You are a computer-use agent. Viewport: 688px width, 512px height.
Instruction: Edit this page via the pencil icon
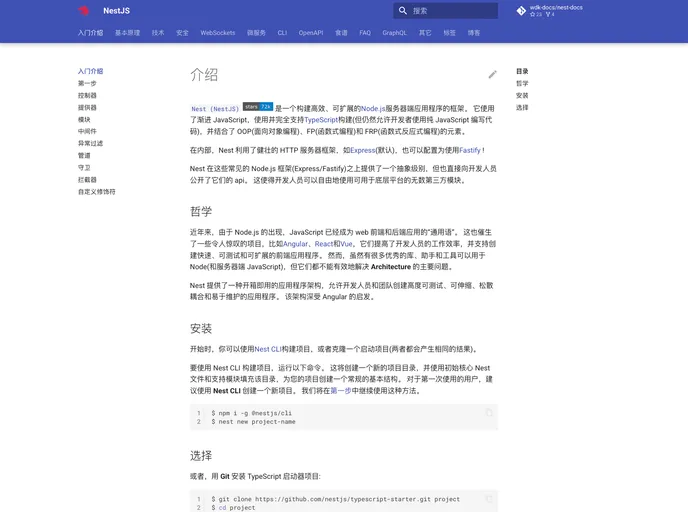pos(492,75)
